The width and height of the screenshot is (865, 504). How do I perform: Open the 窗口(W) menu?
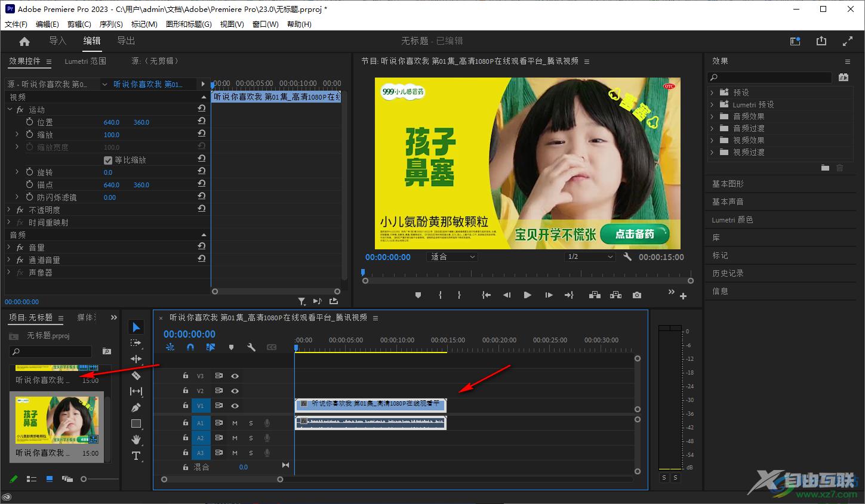pyautogui.click(x=266, y=24)
